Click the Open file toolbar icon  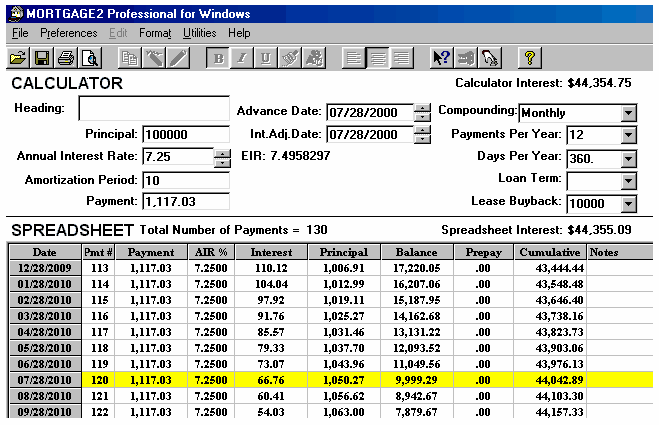pyautogui.click(x=18, y=58)
